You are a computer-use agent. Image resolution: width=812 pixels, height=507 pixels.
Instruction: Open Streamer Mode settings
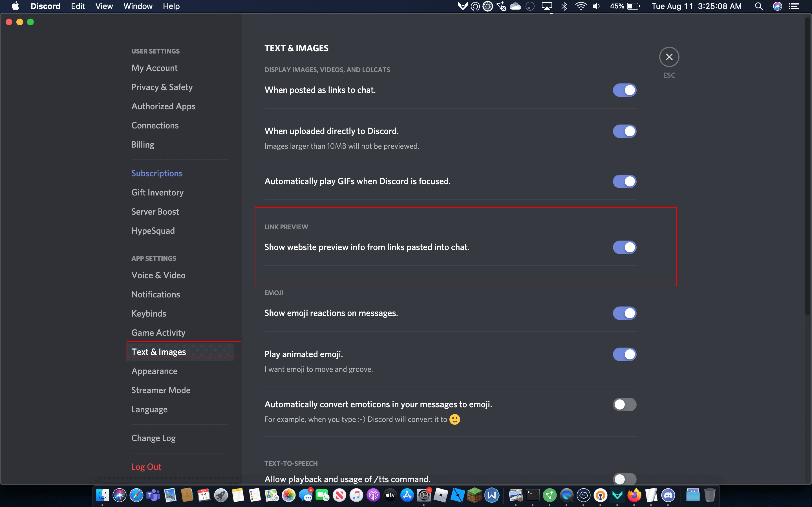pyautogui.click(x=161, y=390)
